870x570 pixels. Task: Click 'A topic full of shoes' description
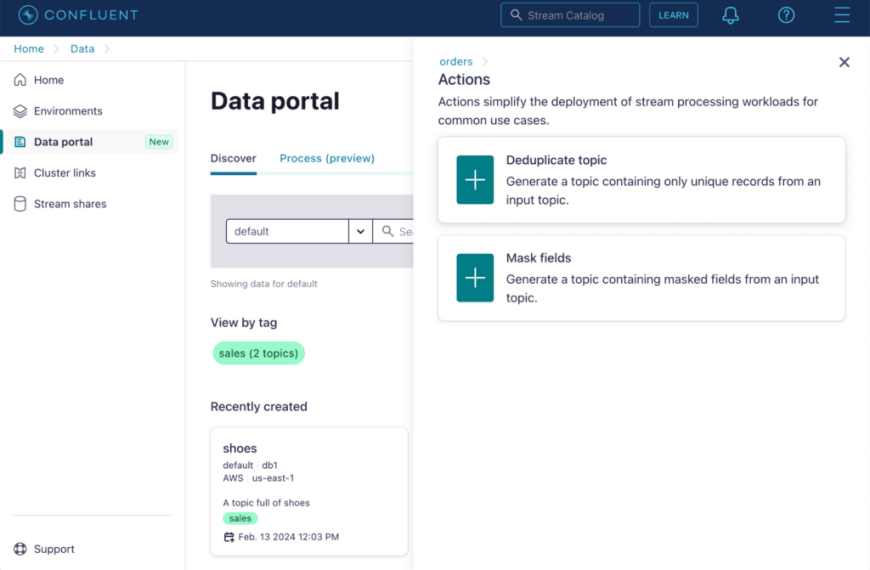coord(266,503)
